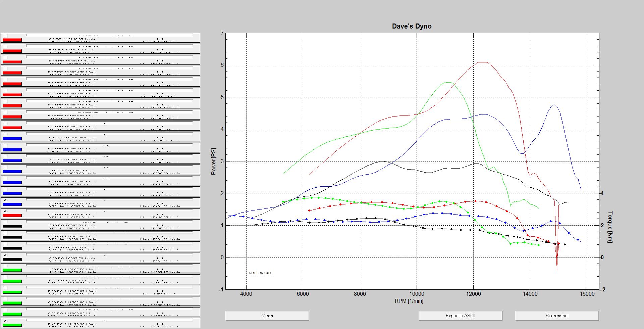Screen dimensions: 644x329
Task: Open the topmost red run's color swatch
Action: click(12, 40)
